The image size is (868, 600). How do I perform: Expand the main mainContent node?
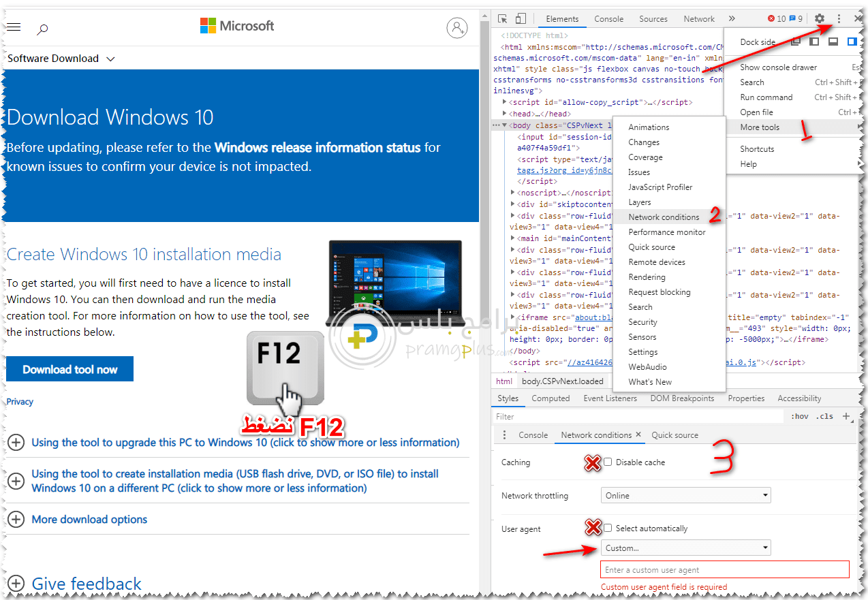(512, 238)
